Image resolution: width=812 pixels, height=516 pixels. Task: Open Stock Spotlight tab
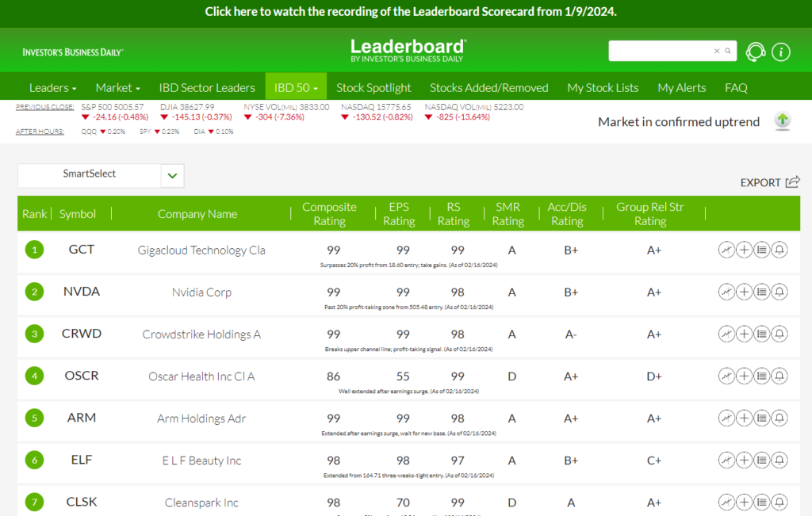coord(373,87)
